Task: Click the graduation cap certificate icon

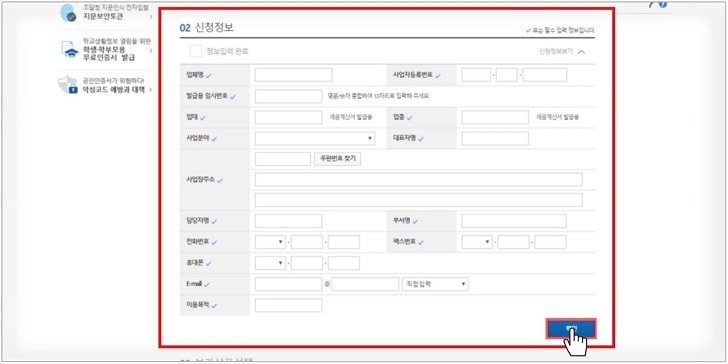Action: (69, 49)
